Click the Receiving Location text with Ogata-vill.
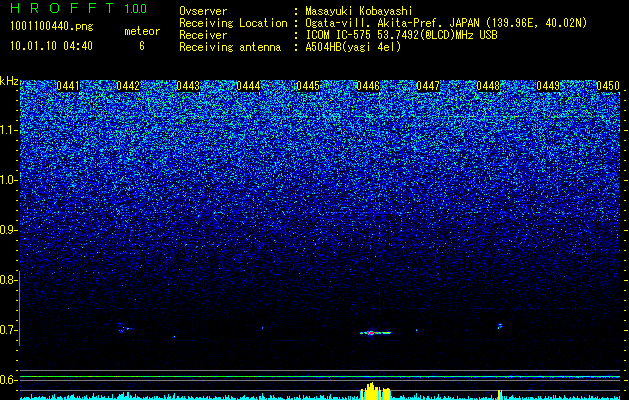The width and height of the screenshot is (629, 400). click(x=446, y=23)
